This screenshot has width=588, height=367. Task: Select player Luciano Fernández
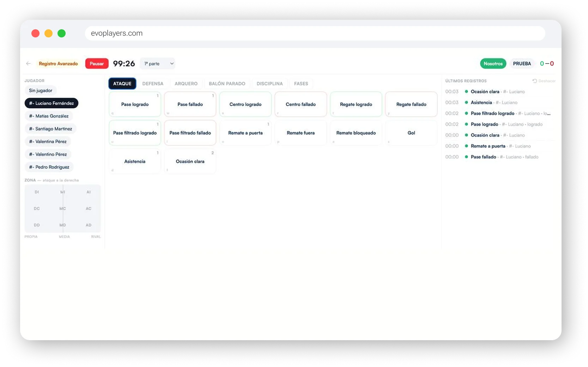[51, 103]
